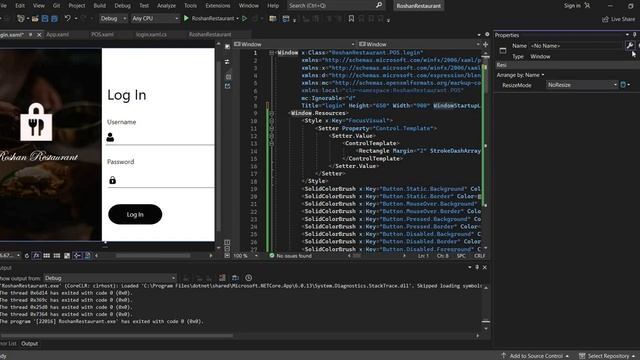Click the search magnifier icon
Screen dimensions: 640x360
point(379,5)
